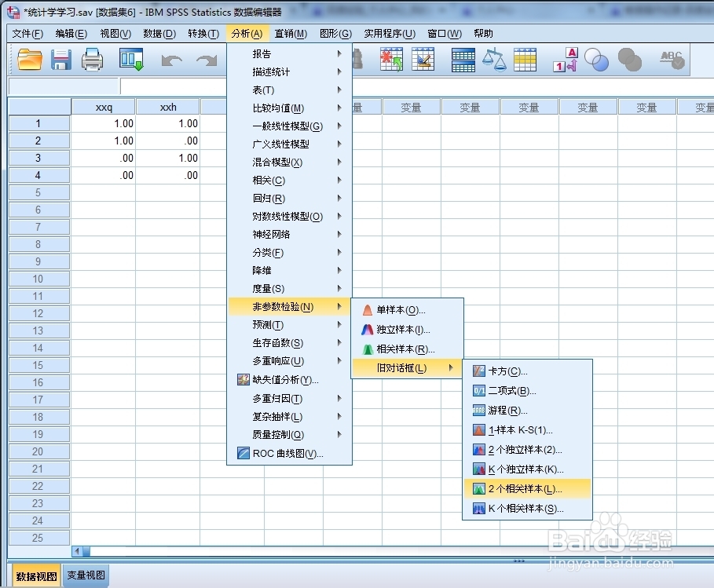Click the redo arrow icon
The image size is (714, 588).
coord(207,60)
